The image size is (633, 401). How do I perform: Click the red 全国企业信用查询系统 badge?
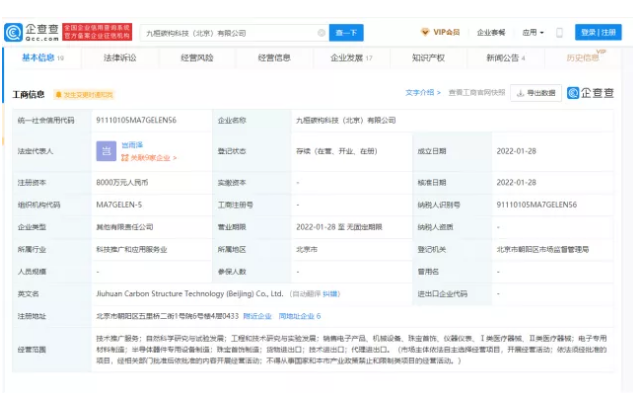pyautogui.click(x=97, y=32)
